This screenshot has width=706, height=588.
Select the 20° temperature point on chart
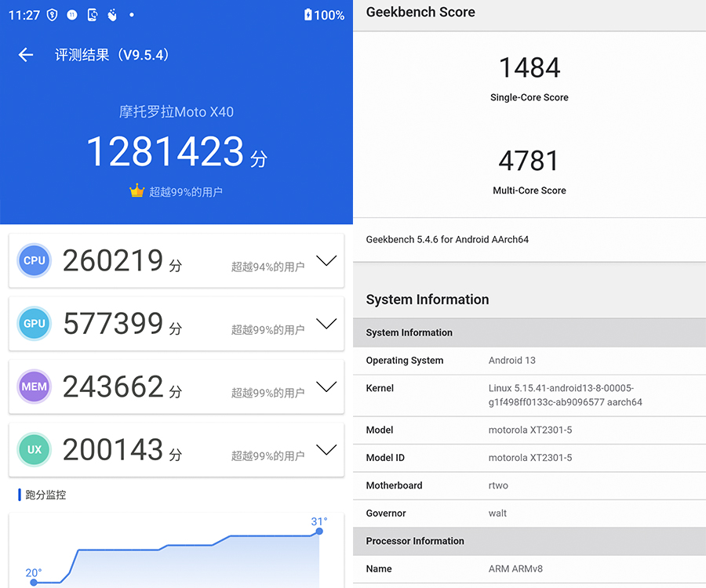(34, 583)
